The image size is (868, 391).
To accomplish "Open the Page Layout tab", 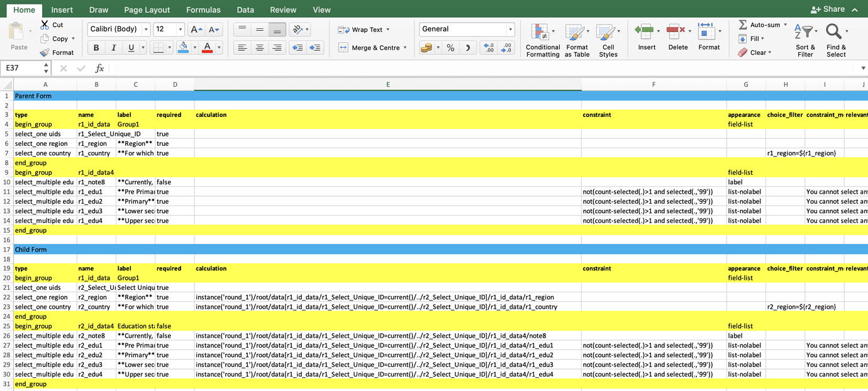I will point(147,9).
